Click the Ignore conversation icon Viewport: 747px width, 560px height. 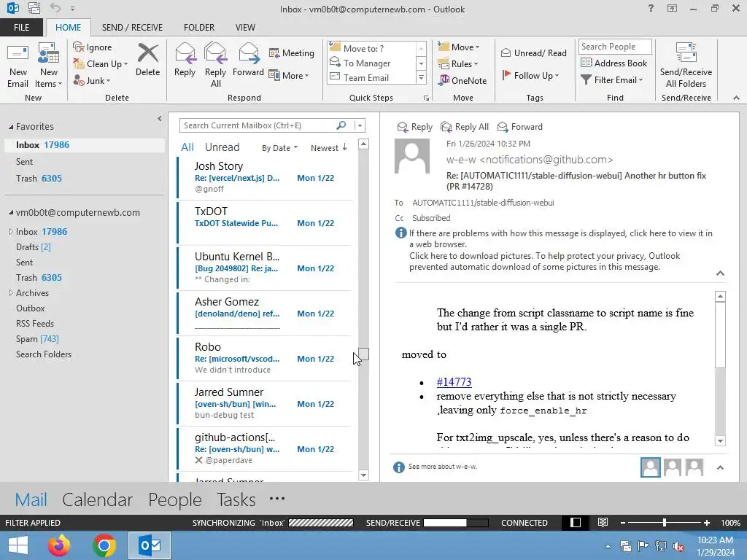point(79,47)
